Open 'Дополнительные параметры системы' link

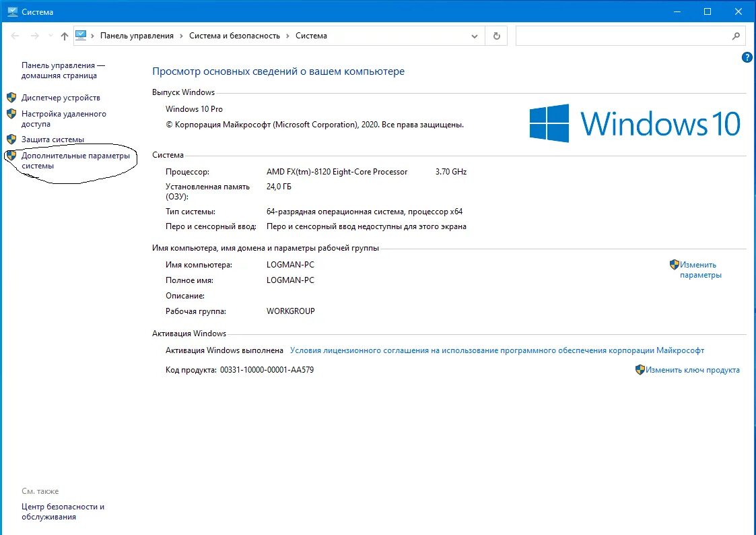coord(75,160)
